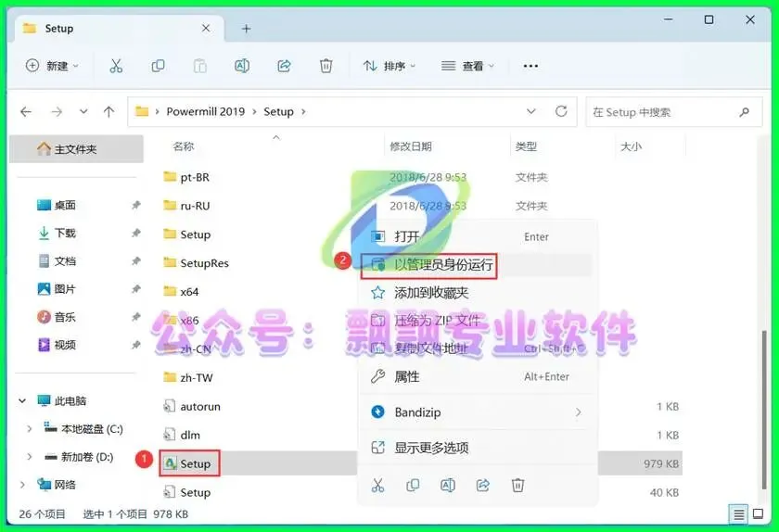Open 文档 in the sidebar

(x=65, y=260)
